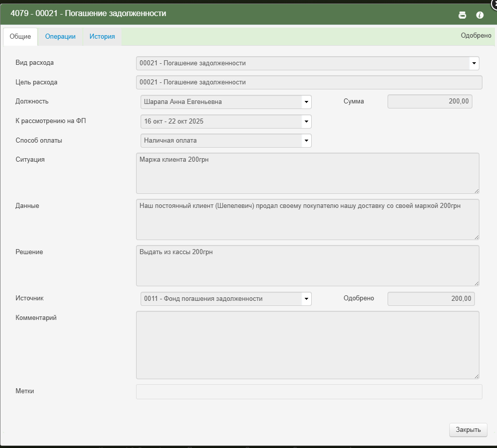The image size is (497, 448).
Task: Click the Решение text area
Action: pyautogui.click(x=307, y=266)
